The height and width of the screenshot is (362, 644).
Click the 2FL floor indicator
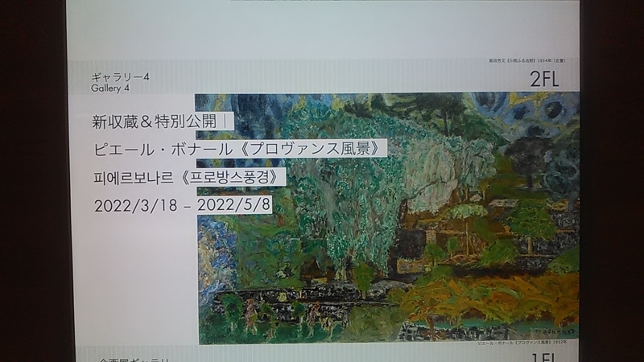(544, 79)
